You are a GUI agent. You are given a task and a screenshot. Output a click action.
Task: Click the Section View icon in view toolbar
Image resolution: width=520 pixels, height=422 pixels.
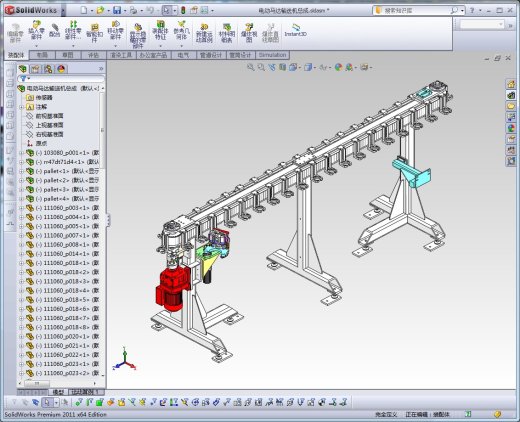tap(283, 67)
